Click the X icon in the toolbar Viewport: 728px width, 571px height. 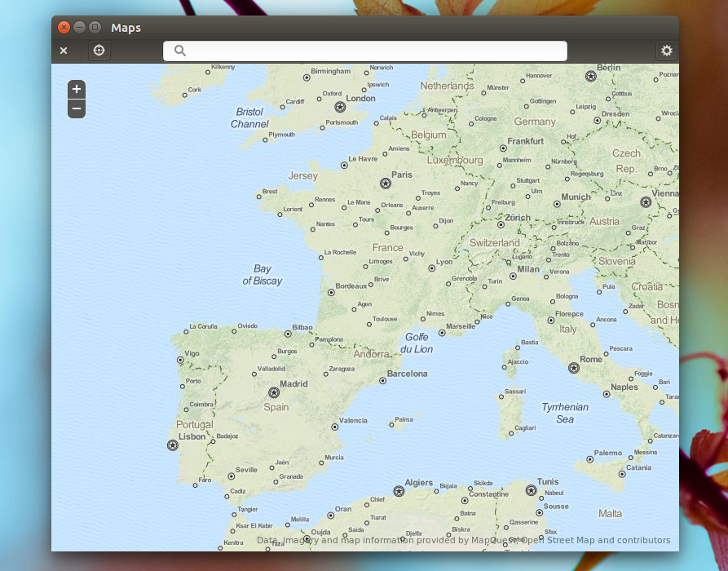[x=64, y=51]
